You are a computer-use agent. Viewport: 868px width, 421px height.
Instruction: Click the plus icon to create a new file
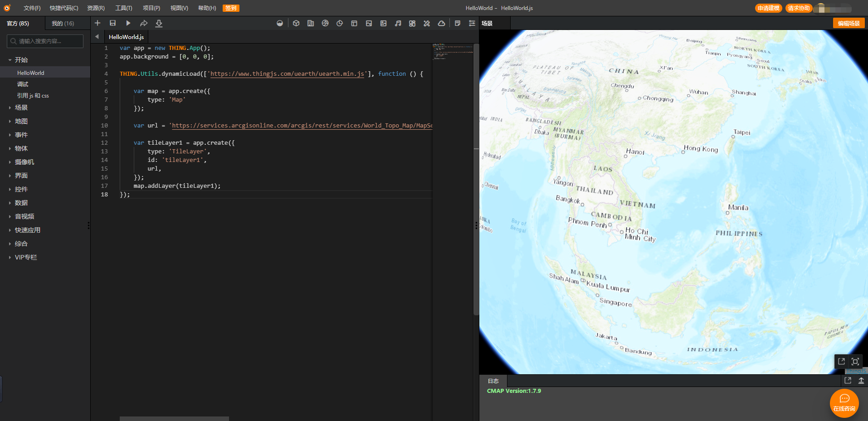click(98, 23)
